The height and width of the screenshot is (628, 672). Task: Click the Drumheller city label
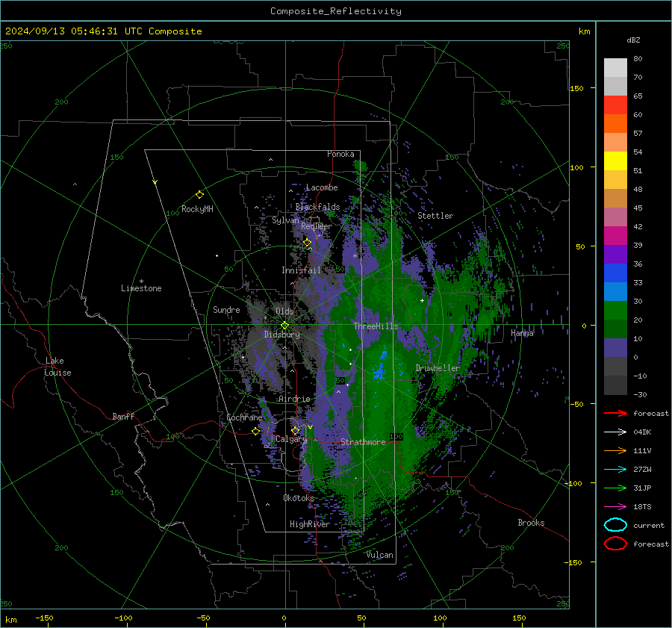point(438,368)
